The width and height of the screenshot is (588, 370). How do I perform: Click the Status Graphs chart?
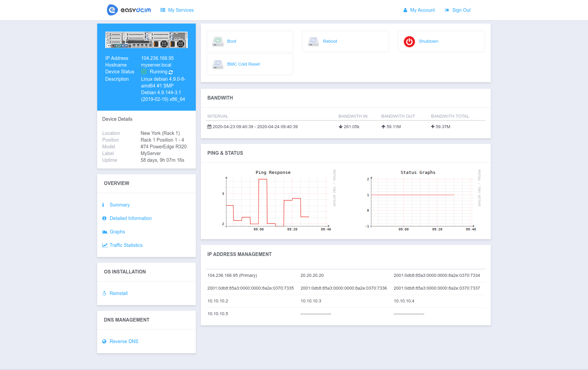(x=420, y=201)
